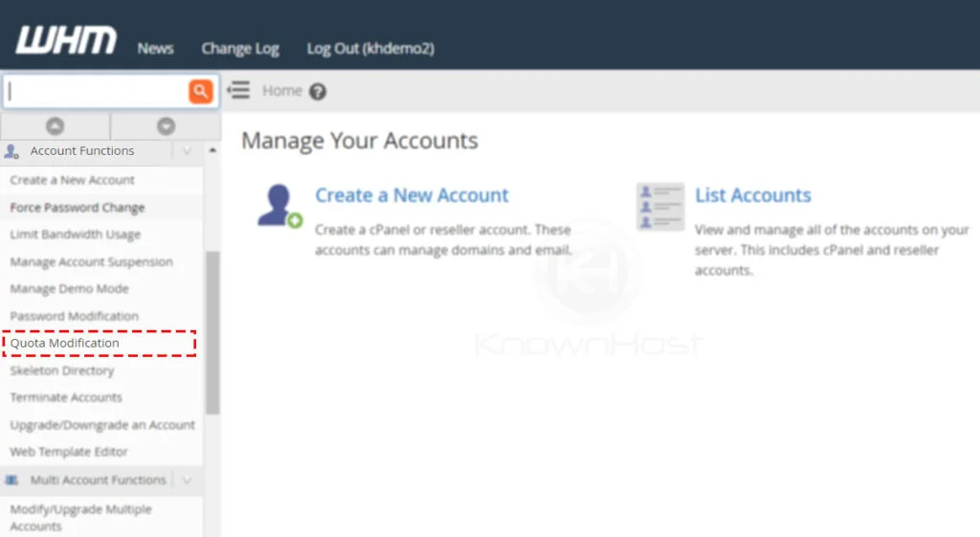Select Terminate Accounts in sidebar
This screenshot has width=980, height=537.
click(x=66, y=397)
